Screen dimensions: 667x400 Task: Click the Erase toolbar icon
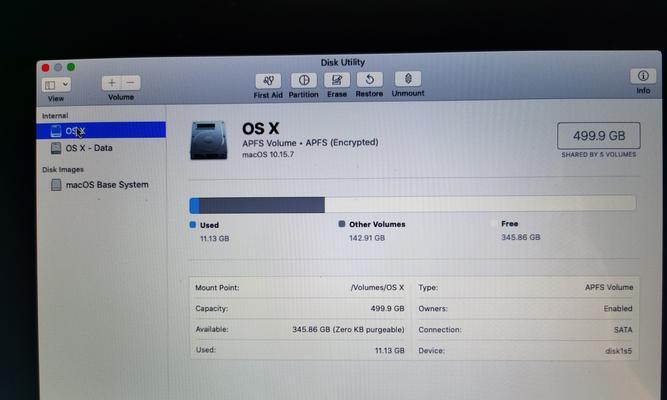point(337,80)
